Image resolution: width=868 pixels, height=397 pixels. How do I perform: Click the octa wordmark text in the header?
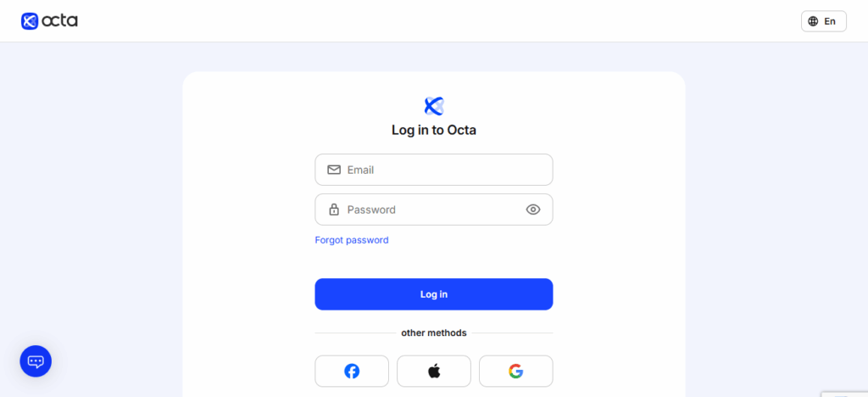tap(60, 21)
